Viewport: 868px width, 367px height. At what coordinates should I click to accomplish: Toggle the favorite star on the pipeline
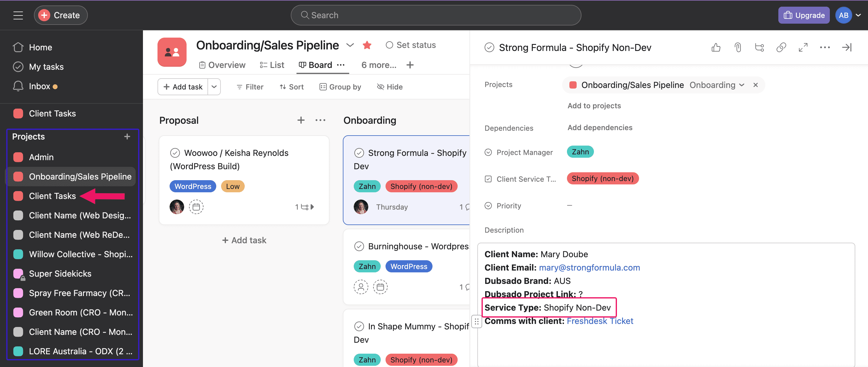(367, 45)
